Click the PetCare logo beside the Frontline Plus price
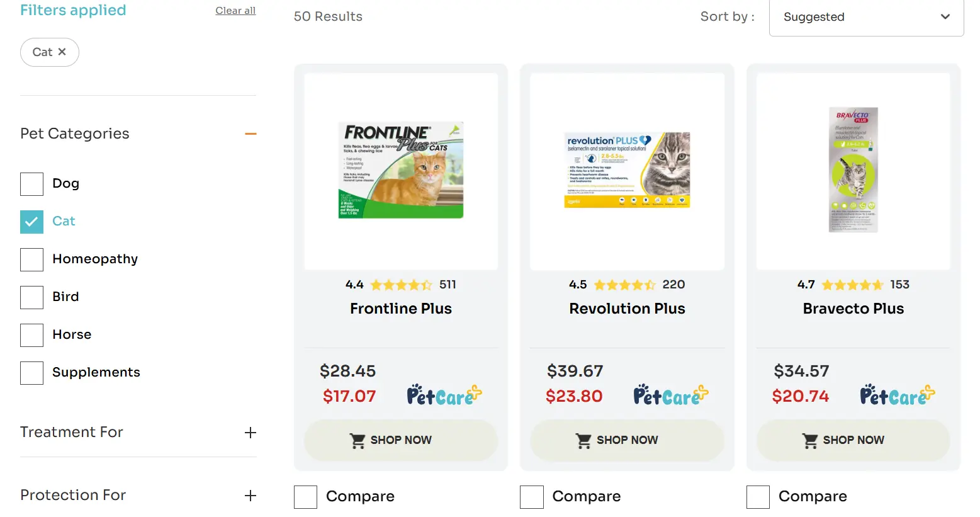This screenshot has width=980, height=517. point(444,394)
